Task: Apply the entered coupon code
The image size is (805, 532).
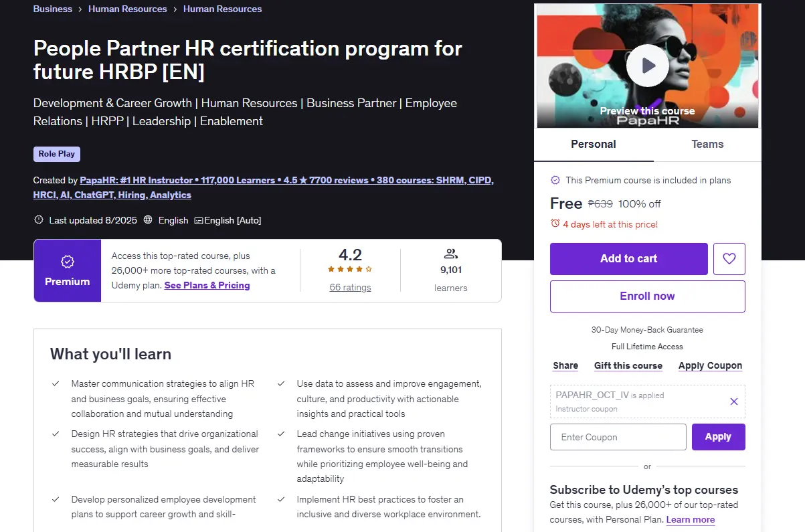Action: [719, 437]
